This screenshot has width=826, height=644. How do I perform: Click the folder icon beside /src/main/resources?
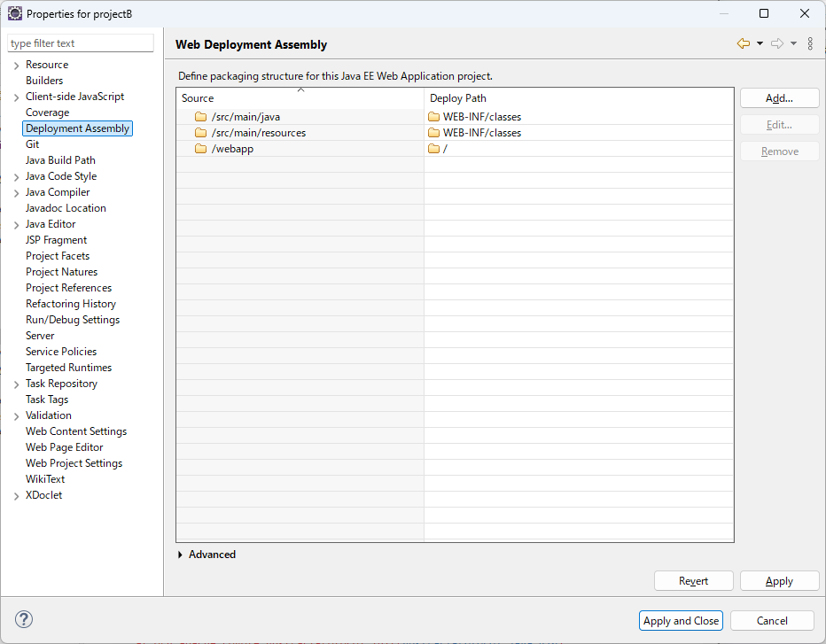click(x=200, y=133)
